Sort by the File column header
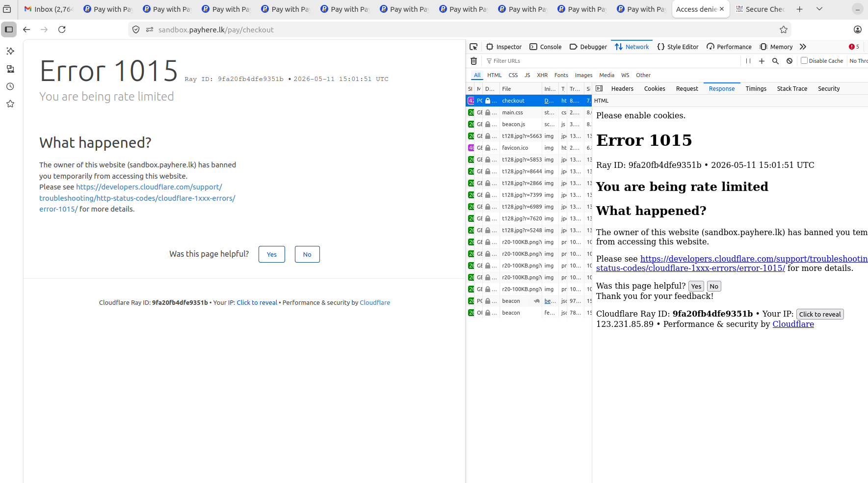This screenshot has width=868, height=483. tap(520, 89)
